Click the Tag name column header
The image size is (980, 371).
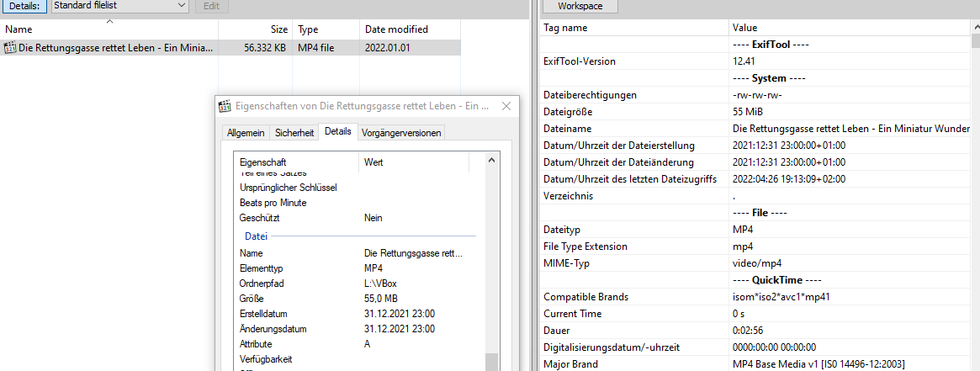click(633, 28)
